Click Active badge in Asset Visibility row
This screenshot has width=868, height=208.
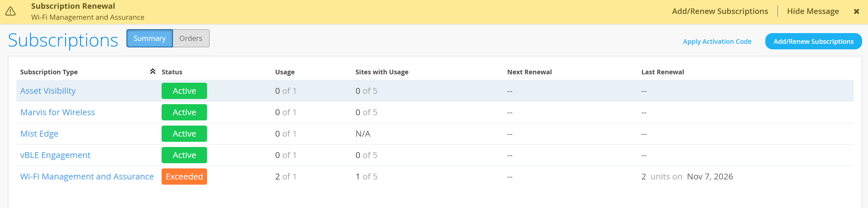[x=184, y=91]
